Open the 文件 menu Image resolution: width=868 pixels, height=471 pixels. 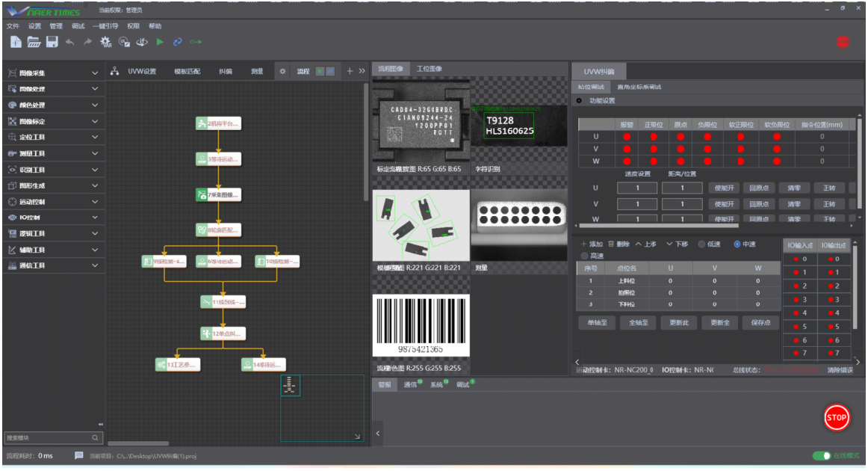pos(13,26)
